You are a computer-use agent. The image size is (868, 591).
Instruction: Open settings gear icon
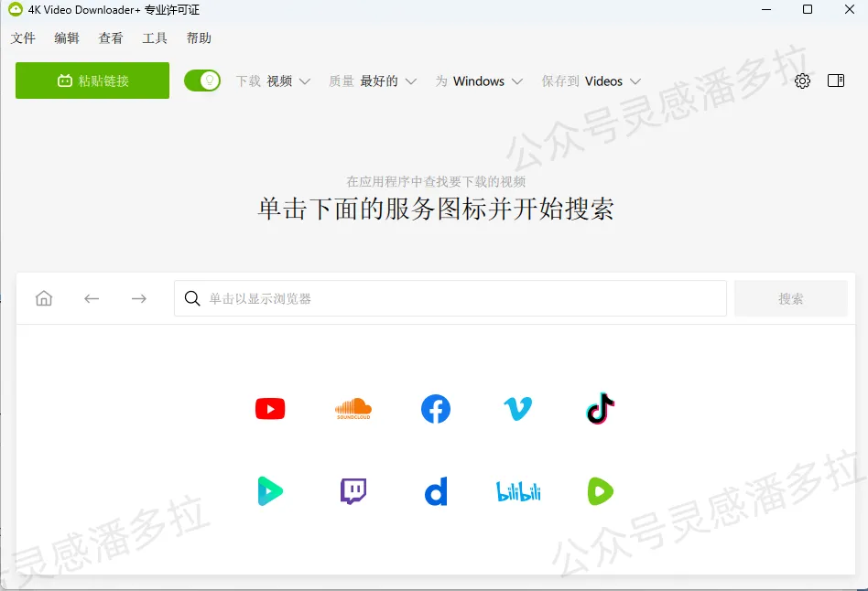(802, 81)
